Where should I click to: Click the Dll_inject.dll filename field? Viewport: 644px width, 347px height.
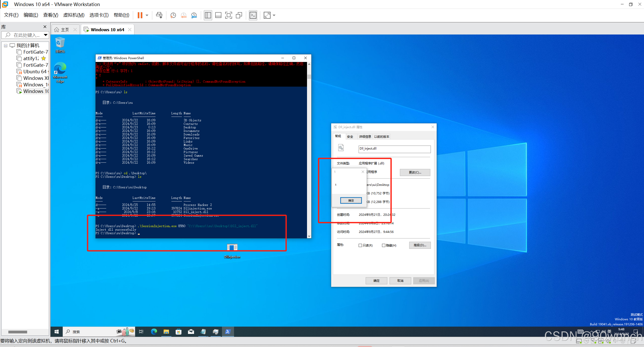394,149
